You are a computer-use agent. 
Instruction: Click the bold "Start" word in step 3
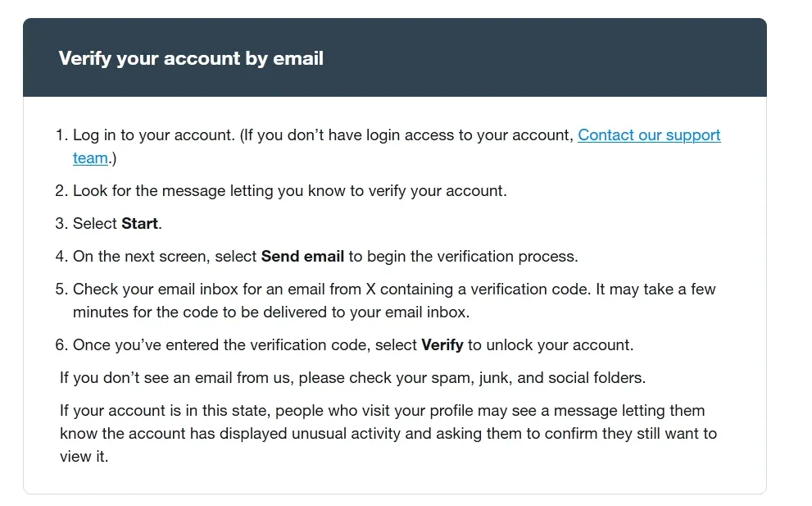140,224
